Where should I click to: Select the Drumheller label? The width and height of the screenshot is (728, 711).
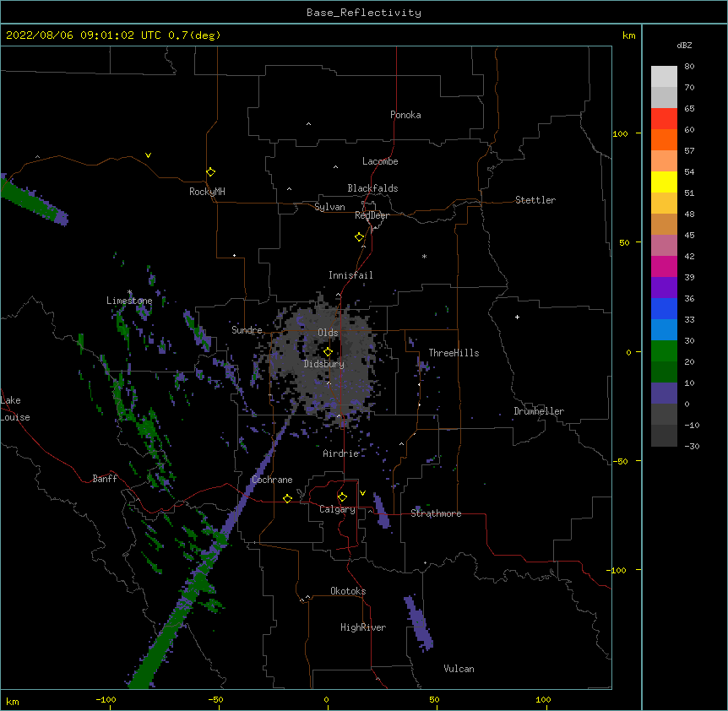coord(539,411)
